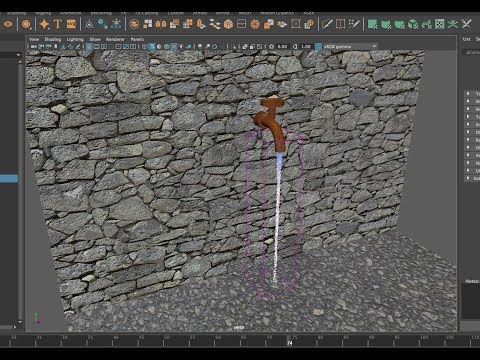This screenshot has width=480, height=360.
Task: Click the first green flat square icon
Action: pyautogui.click(x=372, y=24)
